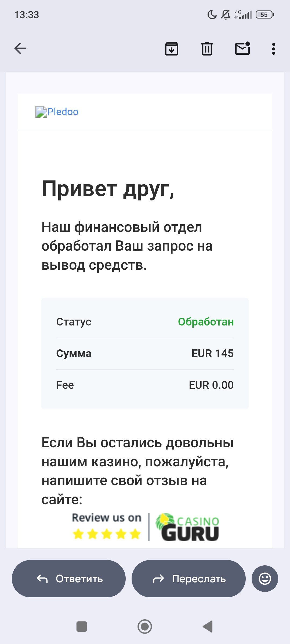This screenshot has width=290, height=644.
Task: Archive this email
Action: click(171, 49)
